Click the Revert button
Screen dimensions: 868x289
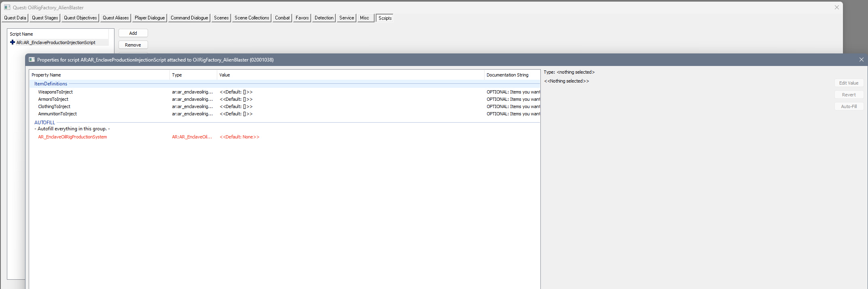[x=849, y=95]
